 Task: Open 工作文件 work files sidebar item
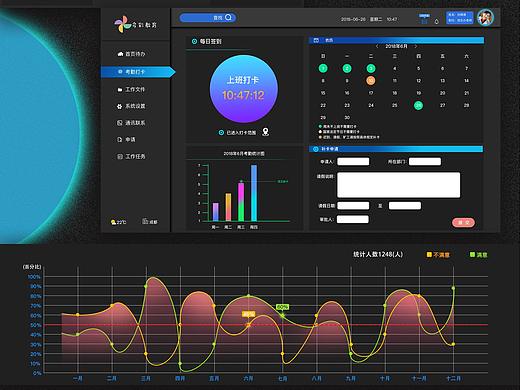(131, 89)
